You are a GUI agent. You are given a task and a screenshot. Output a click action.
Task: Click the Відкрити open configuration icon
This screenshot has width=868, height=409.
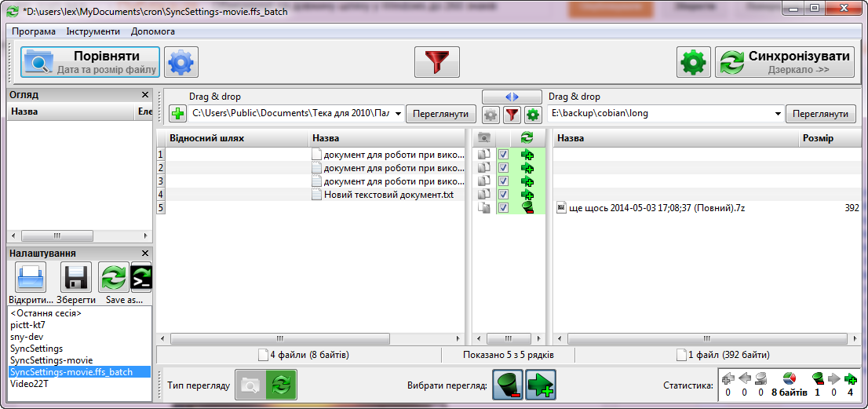[x=31, y=278]
